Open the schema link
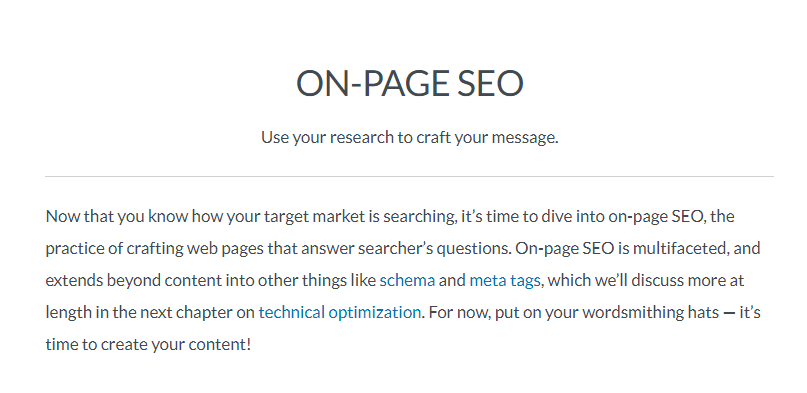 (x=407, y=280)
